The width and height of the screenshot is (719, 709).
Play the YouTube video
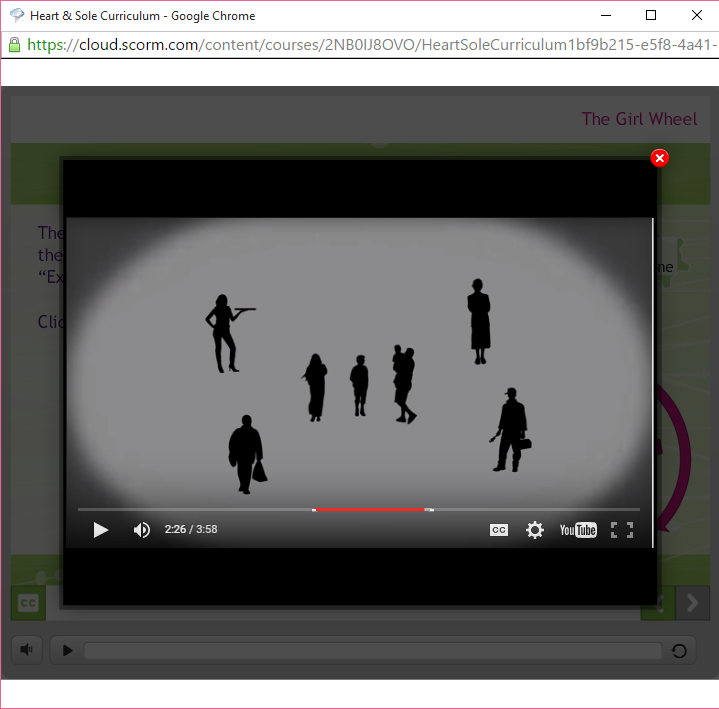100,530
